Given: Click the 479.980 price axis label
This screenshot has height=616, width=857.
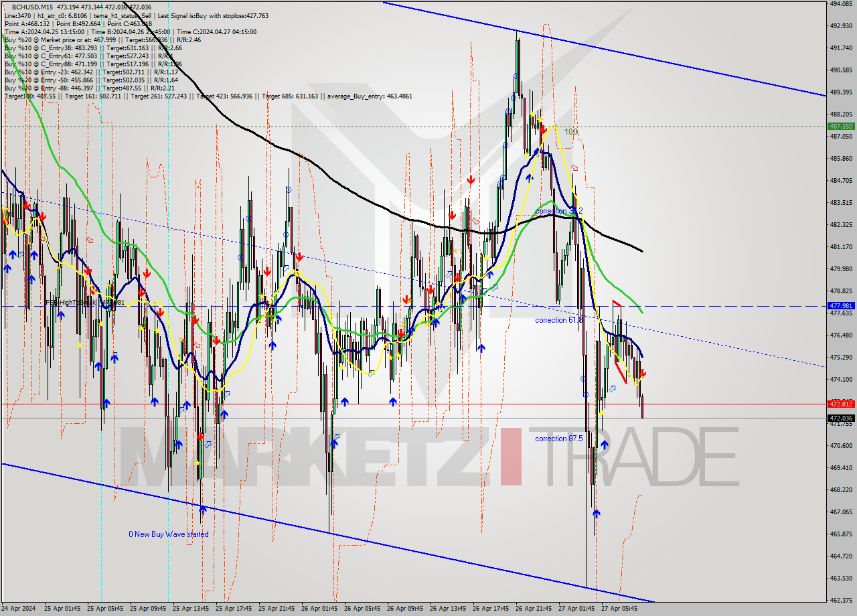Looking at the screenshot, I should pyautogui.click(x=842, y=269).
